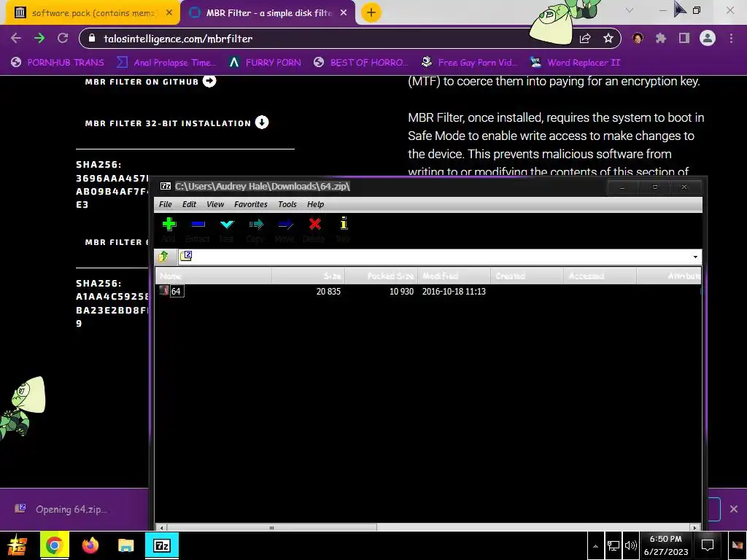Open a new Chrome tab
The width and height of the screenshot is (747, 560).
(x=371, y=12)
